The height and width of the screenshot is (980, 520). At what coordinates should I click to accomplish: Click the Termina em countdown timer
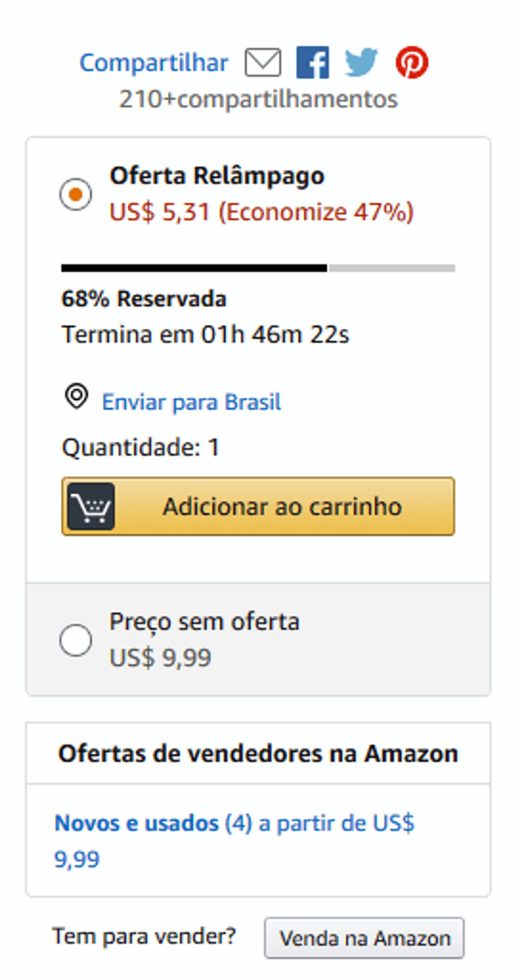(205, 335)
